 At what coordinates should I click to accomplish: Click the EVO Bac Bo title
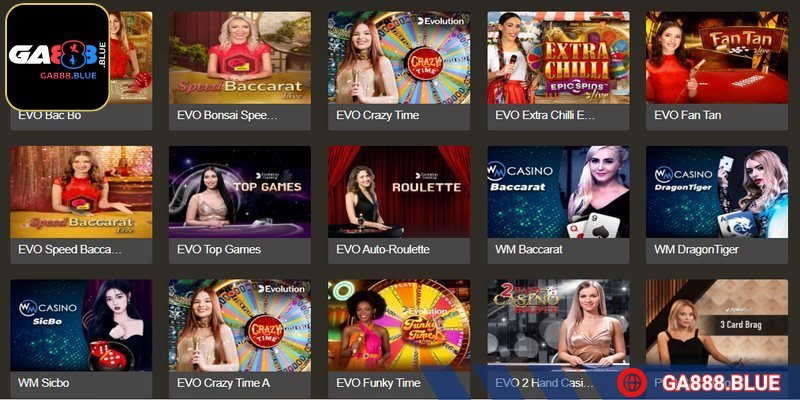(49, 115)
